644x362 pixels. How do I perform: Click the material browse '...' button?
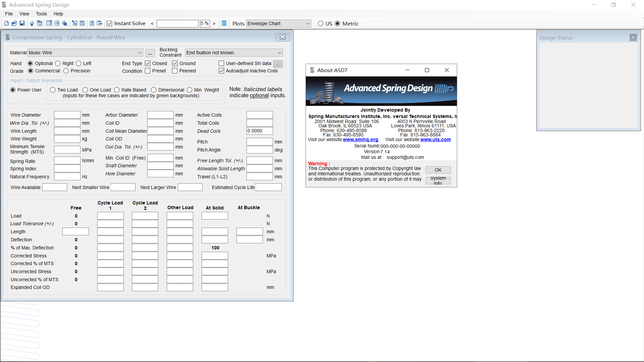click(150, 53)
